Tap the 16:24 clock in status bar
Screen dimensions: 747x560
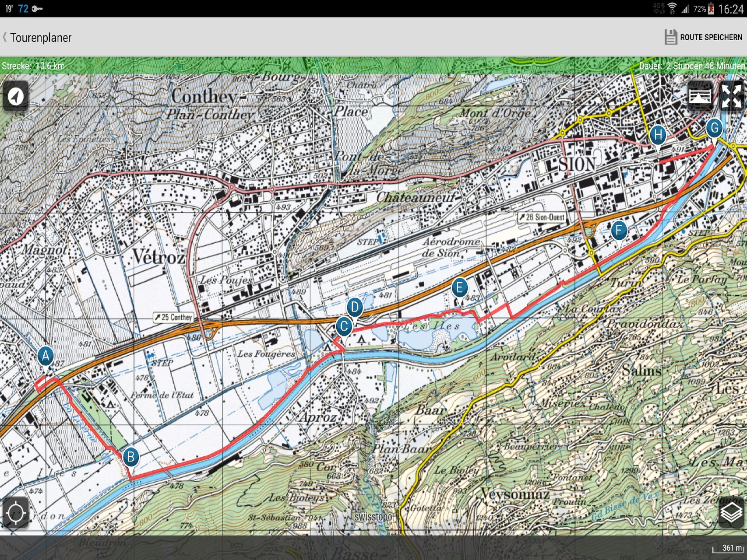coord(731,9)
